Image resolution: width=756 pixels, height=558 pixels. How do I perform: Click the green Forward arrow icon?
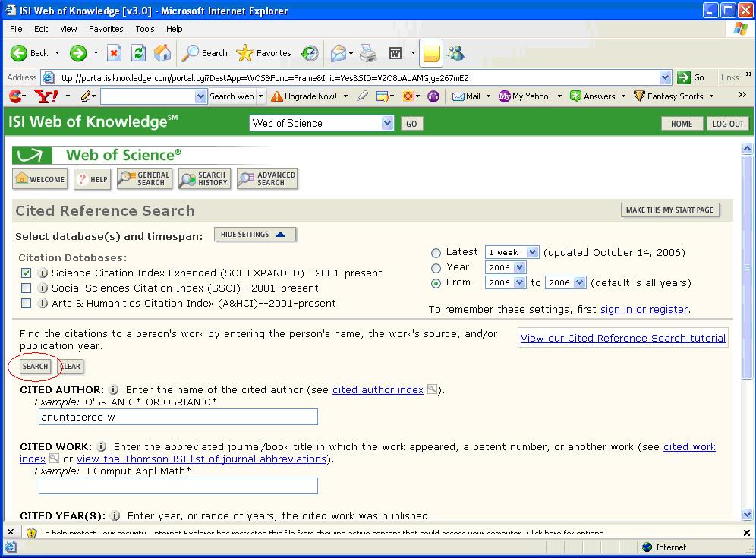point(77,53)
